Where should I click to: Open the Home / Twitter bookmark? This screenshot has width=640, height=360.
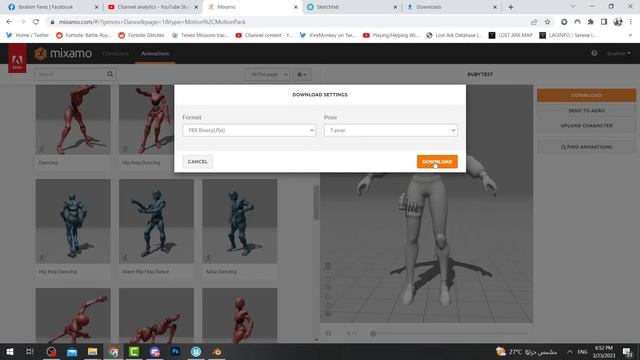(27, 36)
